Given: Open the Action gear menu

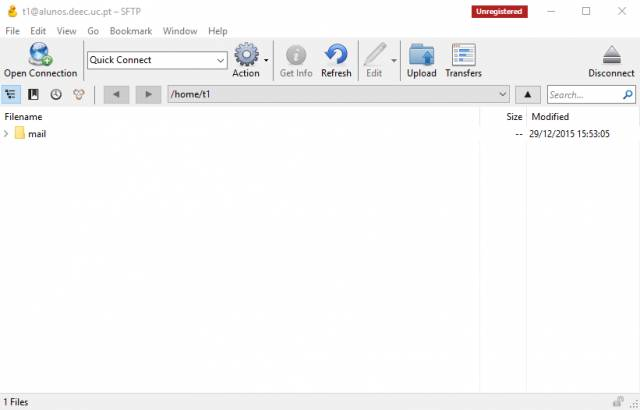Looking at the screenshot, I should 246,54.
